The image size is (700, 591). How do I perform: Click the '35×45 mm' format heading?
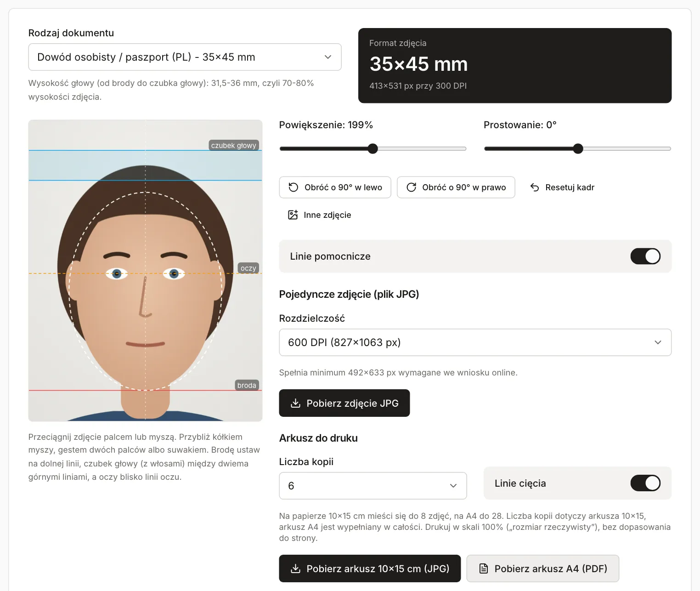tap(418, 64)
